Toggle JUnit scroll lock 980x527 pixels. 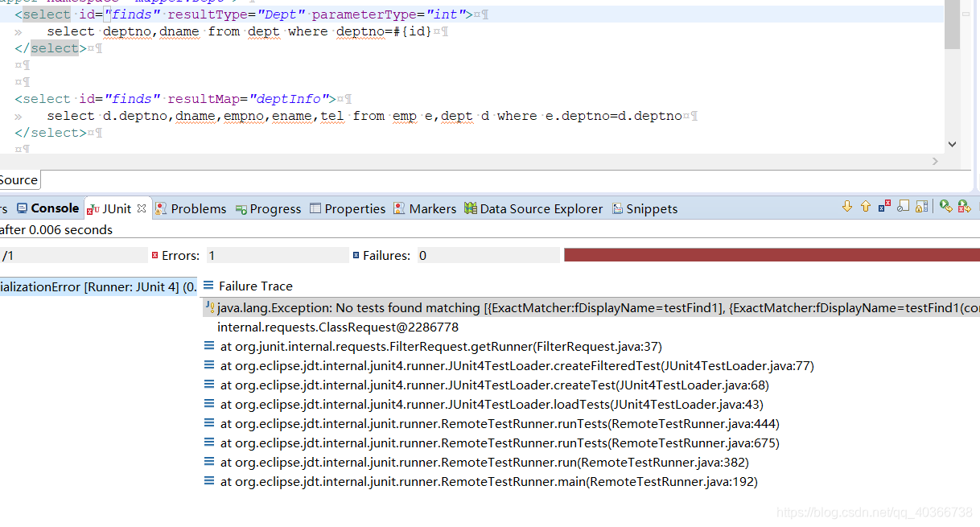coord(922,207)
